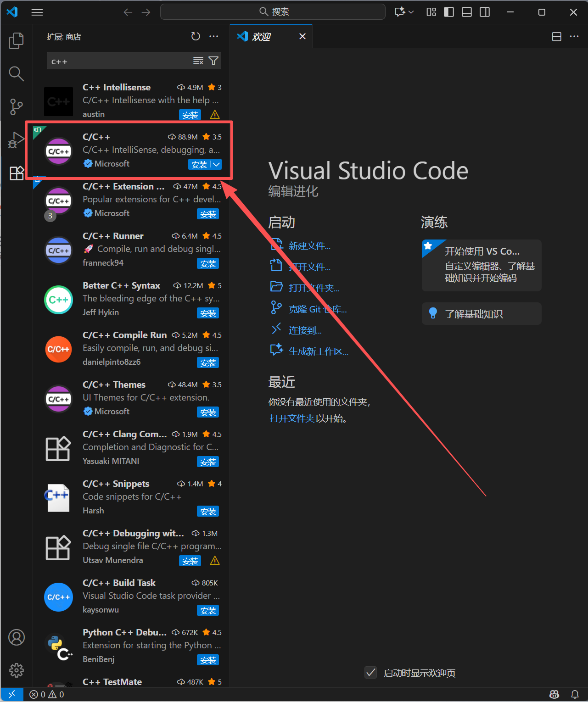The width and height of the screenshot is (588, 702).
Task: Go back with the left arrow
Action: pos(128,12)
